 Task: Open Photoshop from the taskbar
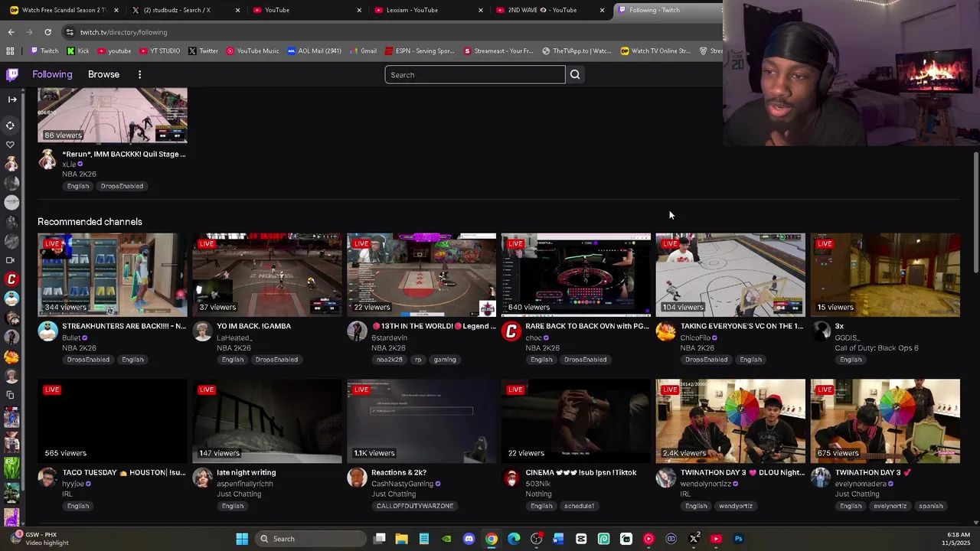click(738, 539)
